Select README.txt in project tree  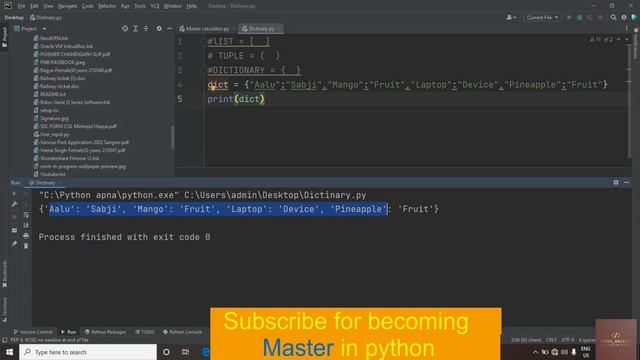(x=50, y=94)
